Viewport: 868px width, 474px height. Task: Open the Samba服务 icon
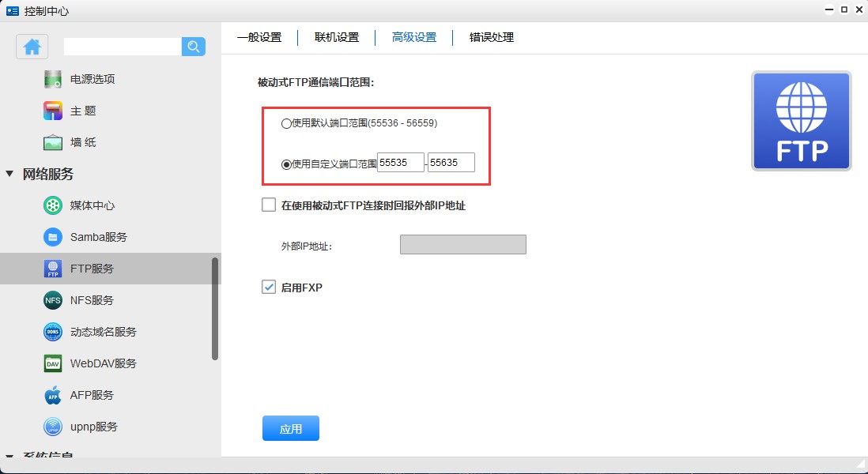53,237
